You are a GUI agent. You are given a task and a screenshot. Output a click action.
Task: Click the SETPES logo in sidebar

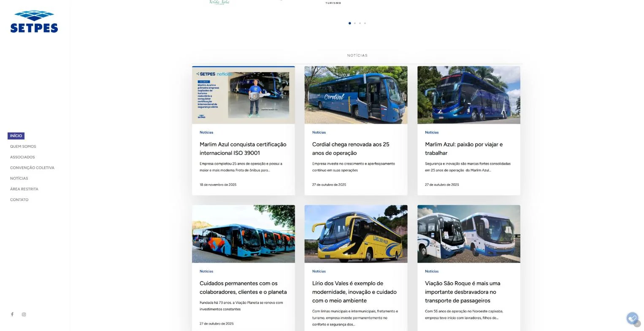[x=34, y=22]
